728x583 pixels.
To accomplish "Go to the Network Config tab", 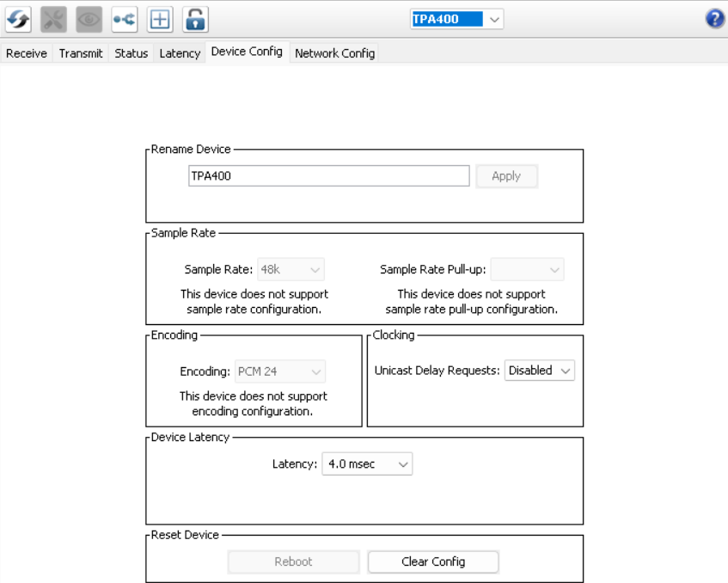I will pos(334,53).
